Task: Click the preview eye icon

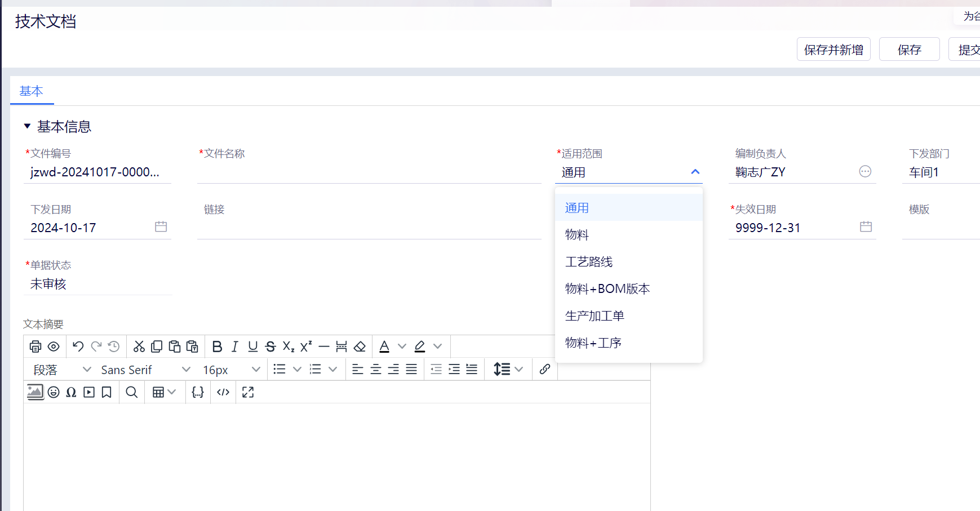Action: 54,346
